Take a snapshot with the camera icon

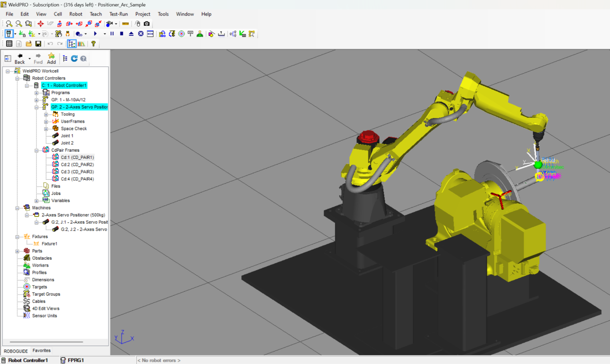[147, 24]
